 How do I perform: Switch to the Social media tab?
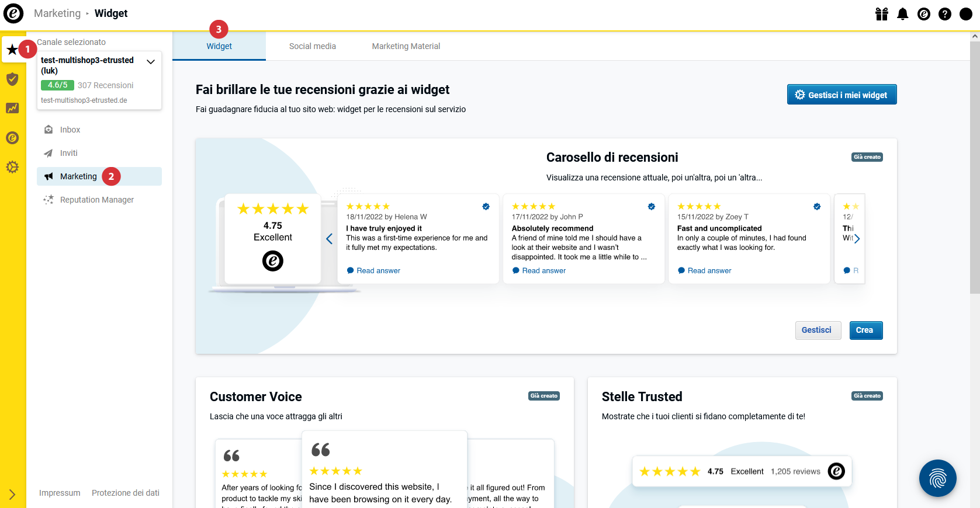pos(313,46)
